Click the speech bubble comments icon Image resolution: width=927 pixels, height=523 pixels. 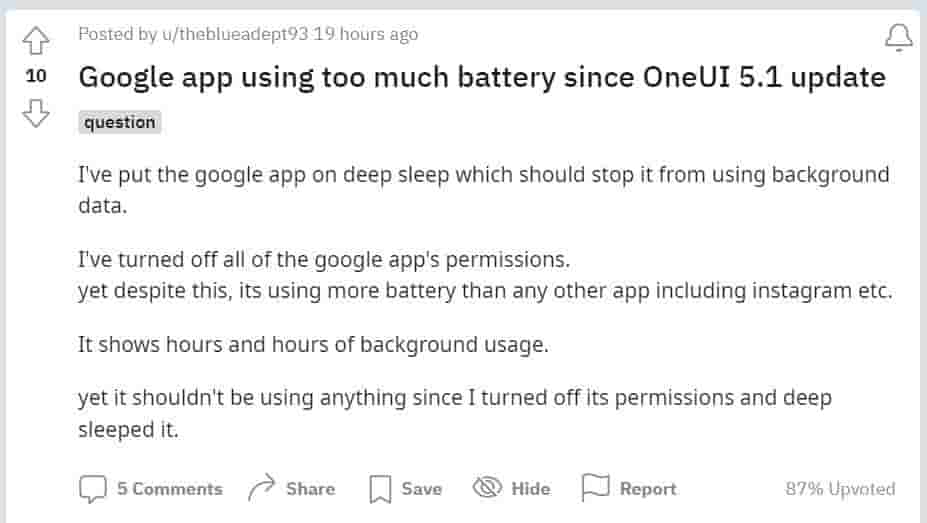(x=93, y=489)
